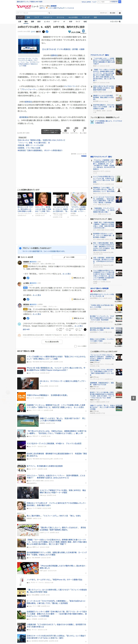138x644 pixels.
Task: Click the Yahoo! JAPAN News logo
Action: click(x=27, y=7)
